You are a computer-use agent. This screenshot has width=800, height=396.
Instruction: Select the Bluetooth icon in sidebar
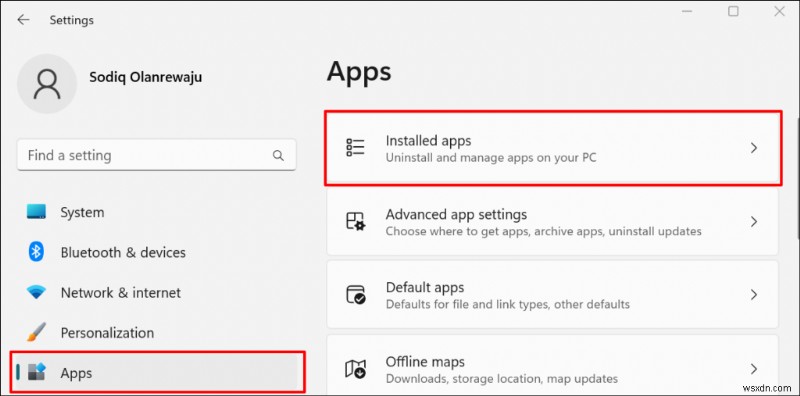36,252
